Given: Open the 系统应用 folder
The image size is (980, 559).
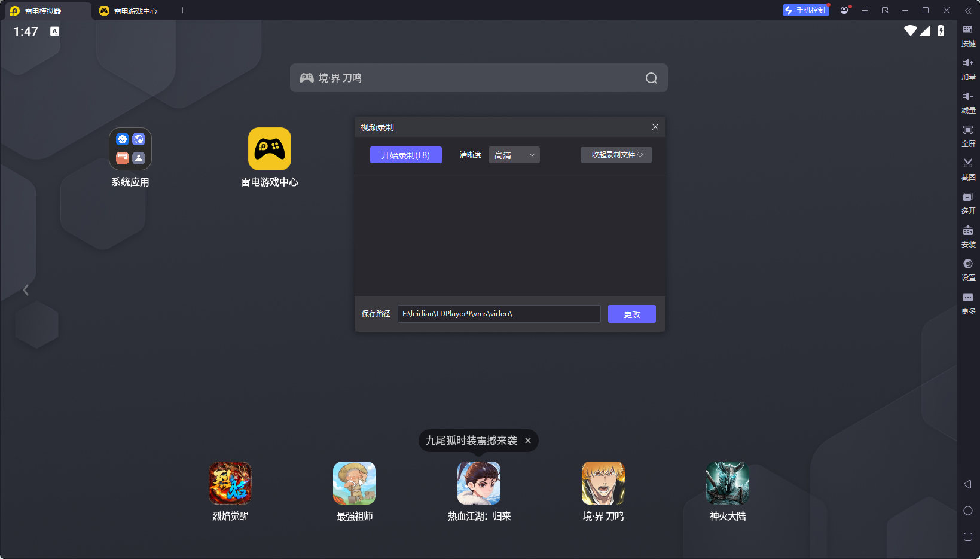Looking at the screenshot, I should click(x=130, y=149).
